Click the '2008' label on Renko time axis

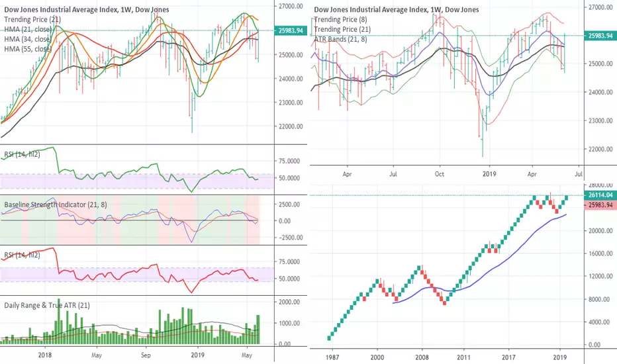422,357
